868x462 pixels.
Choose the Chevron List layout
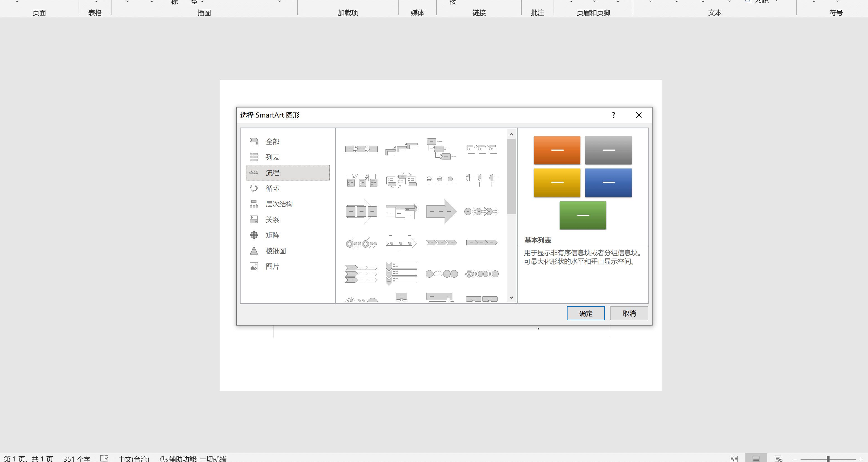coord(361,274)
